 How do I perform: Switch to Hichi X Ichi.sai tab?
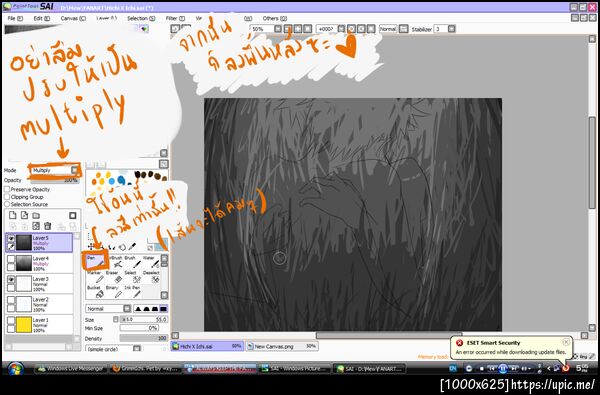[207, 346]
